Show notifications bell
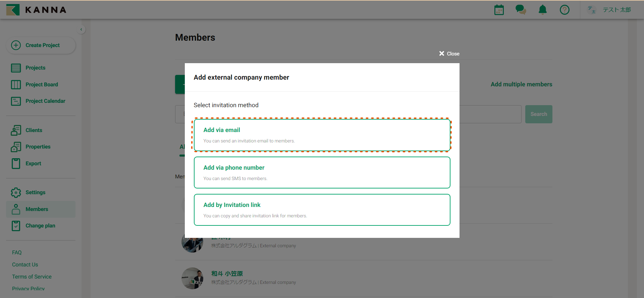Image resolution: width=644 pixels, height=298 pixels. 542,10
